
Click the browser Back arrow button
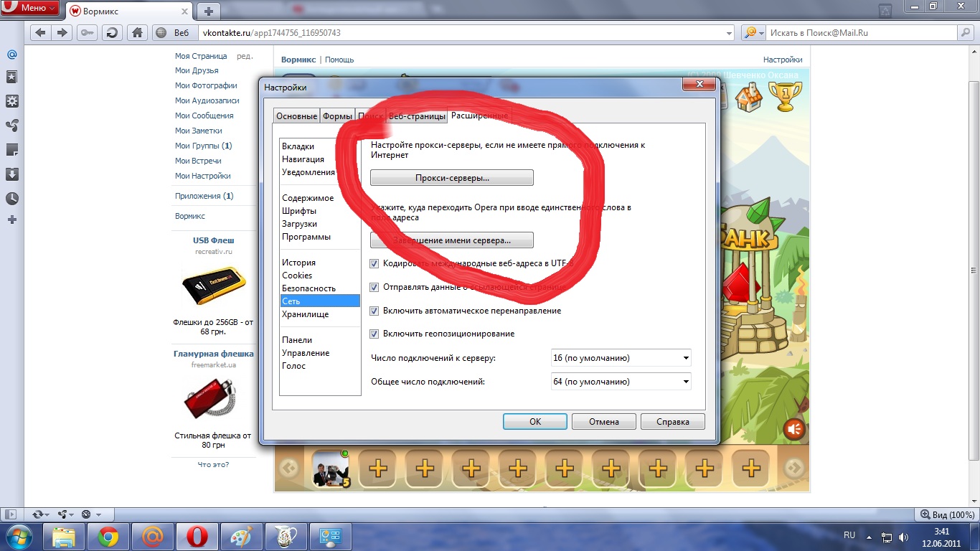(x=40, y=33)
